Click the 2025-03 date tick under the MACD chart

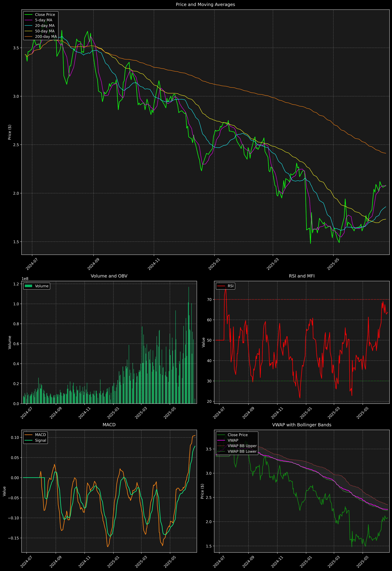[x=141, y=562]
